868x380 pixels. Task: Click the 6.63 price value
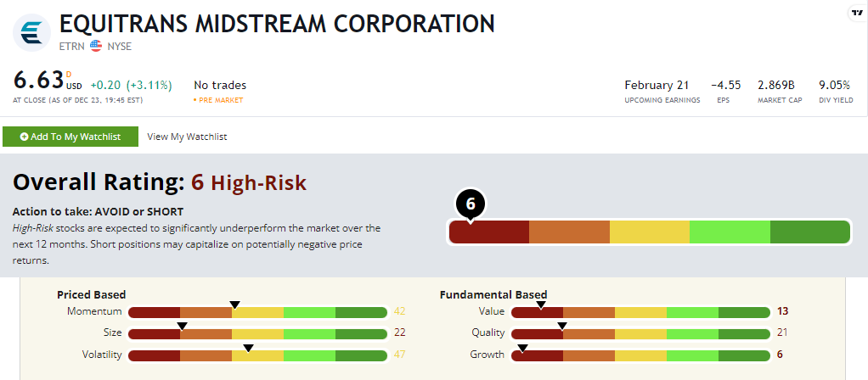(38, 81)
